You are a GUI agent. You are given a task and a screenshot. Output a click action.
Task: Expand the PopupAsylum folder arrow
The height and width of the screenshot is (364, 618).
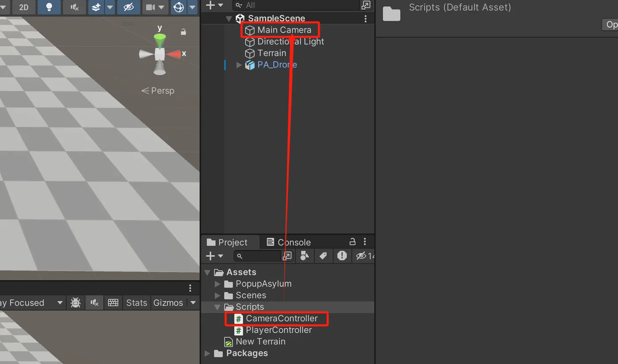pos(217,284)
